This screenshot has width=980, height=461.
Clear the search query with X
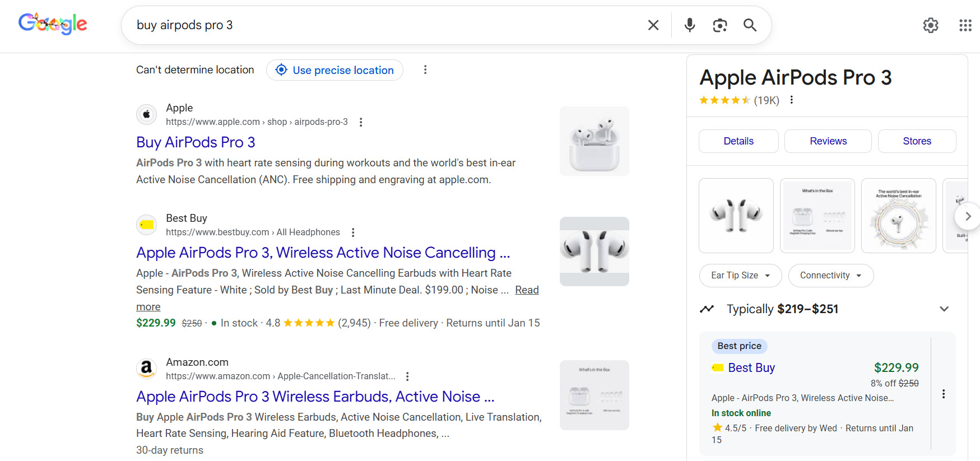(653, 25)
